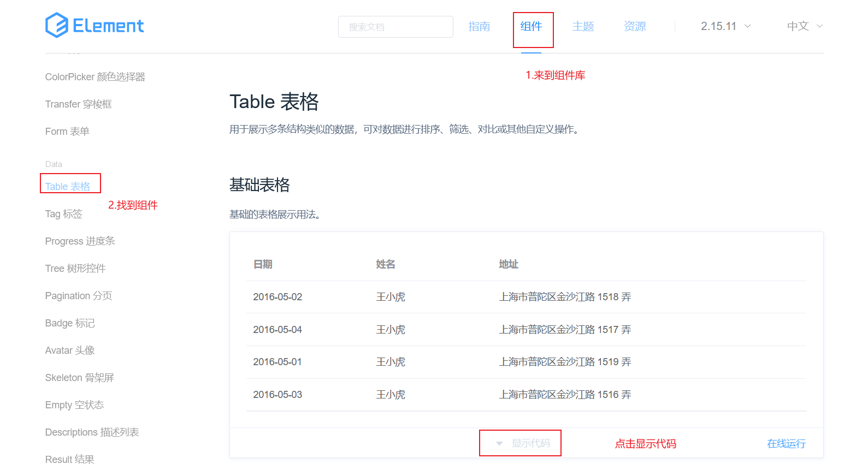Screen dimensions: 868x464
Task: Select Table 表格 in the sidebar
Action: [68, 187]
